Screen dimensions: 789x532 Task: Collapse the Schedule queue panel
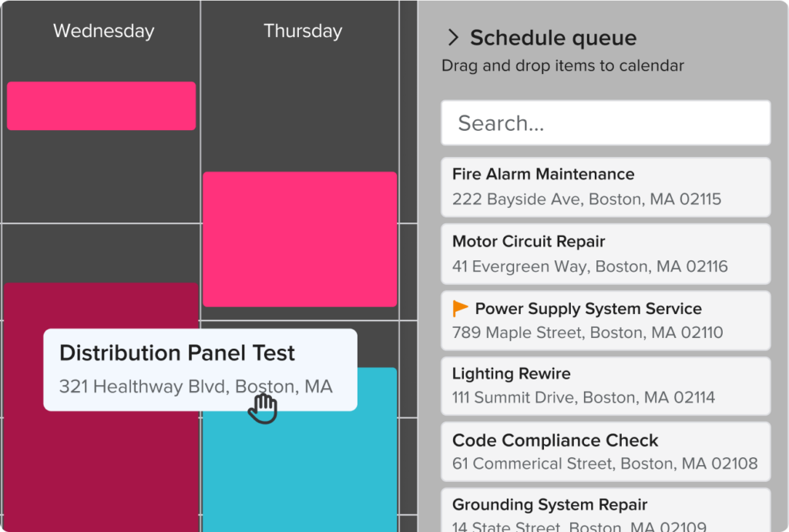(x=454, y=36)
